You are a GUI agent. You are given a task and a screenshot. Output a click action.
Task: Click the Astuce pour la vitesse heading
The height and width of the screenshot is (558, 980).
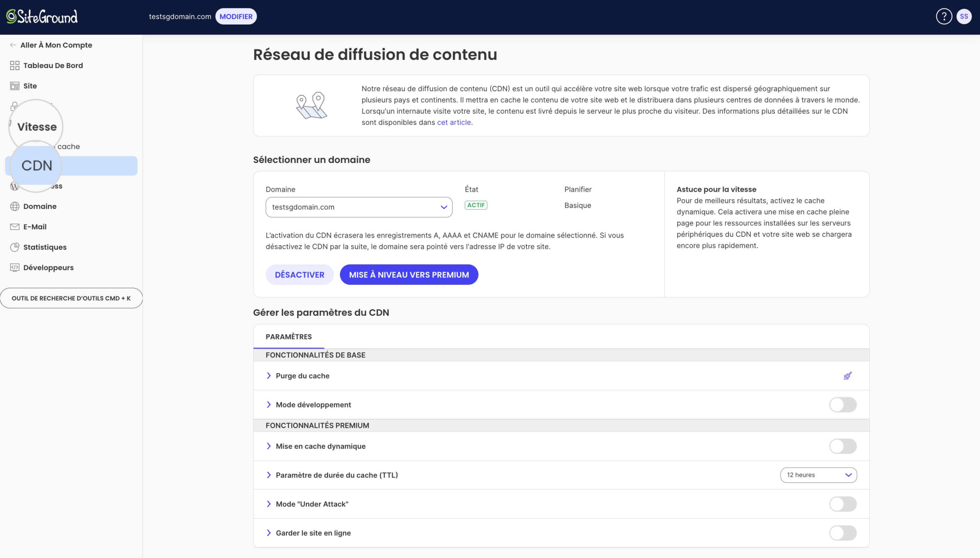tap(716, 189)
